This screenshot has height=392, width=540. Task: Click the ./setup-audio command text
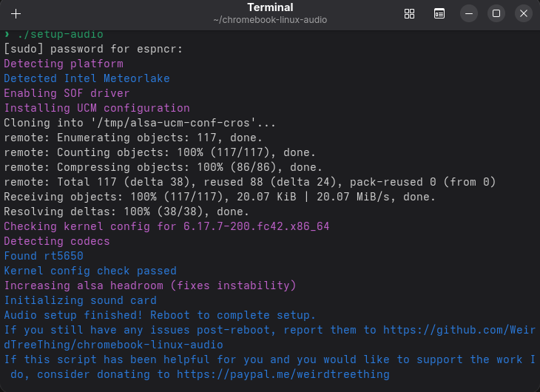[x=59, y=34]
